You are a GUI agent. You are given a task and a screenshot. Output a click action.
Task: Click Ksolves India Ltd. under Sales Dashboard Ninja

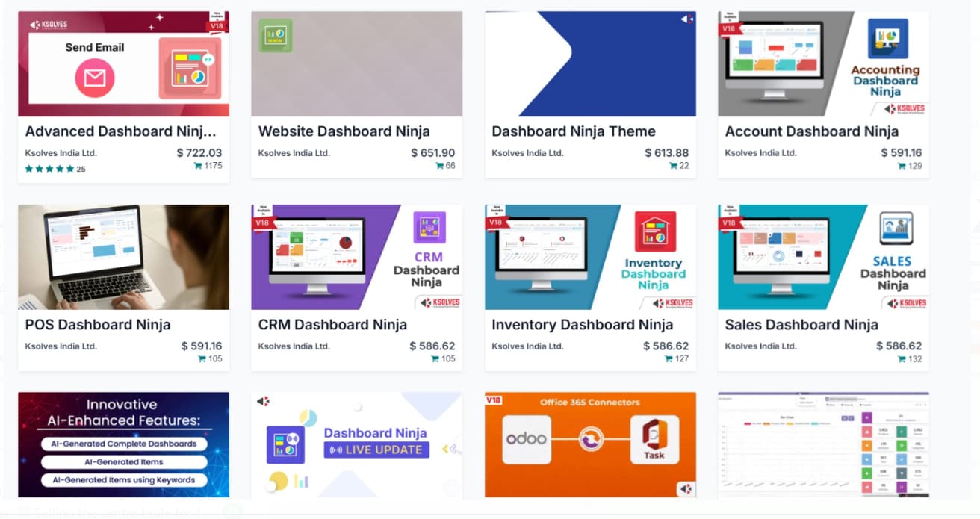click(x=761, y=346)
